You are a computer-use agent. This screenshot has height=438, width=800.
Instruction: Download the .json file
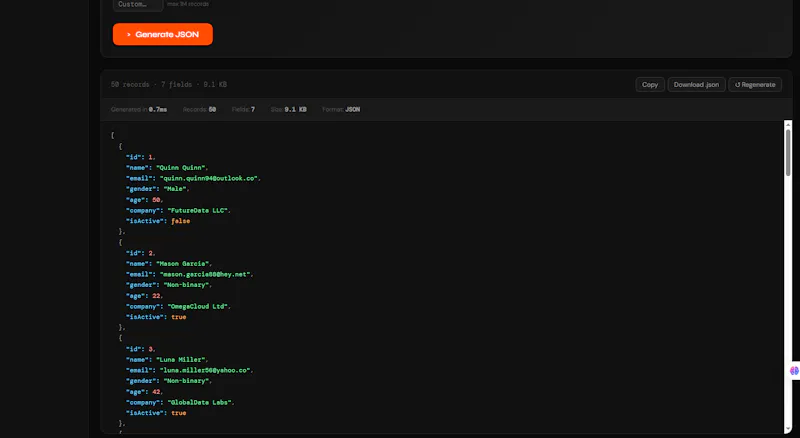(696, 85)
